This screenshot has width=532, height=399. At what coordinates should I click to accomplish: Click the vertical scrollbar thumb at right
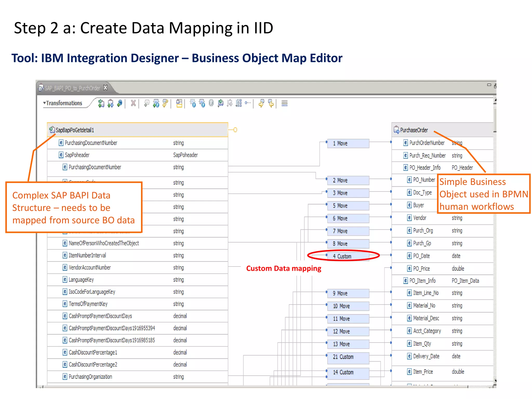[495, 119]
